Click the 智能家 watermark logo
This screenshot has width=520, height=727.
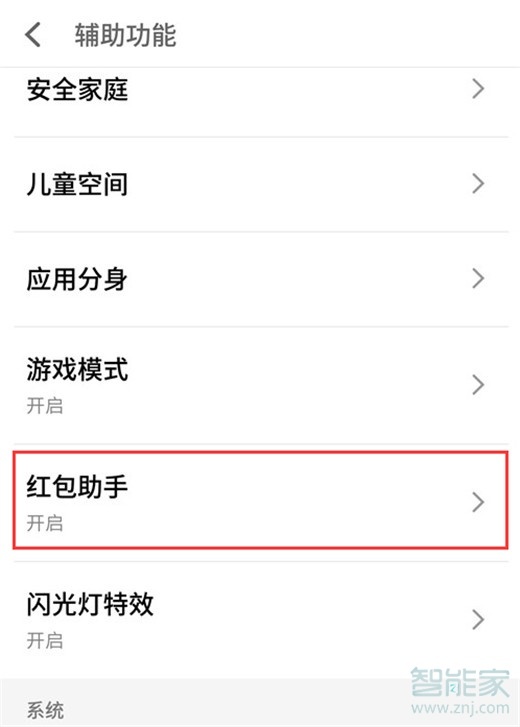(x=460, y=682)
